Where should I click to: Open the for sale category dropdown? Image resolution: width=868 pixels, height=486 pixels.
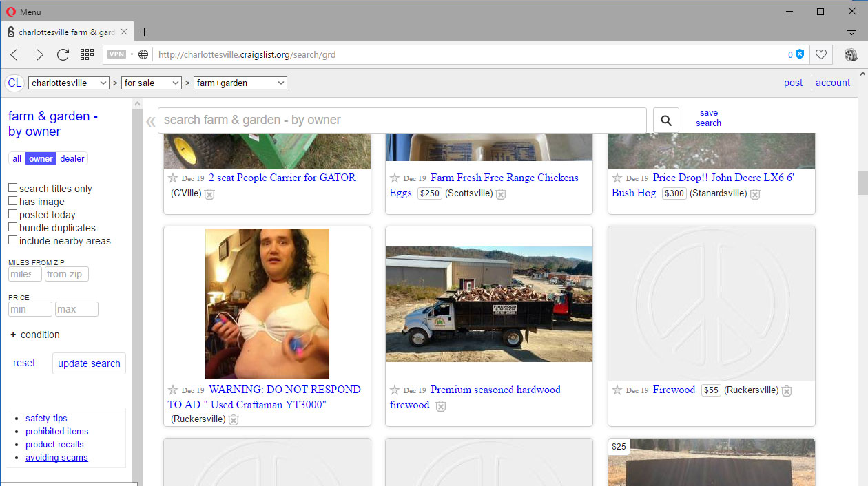[152, 83]
